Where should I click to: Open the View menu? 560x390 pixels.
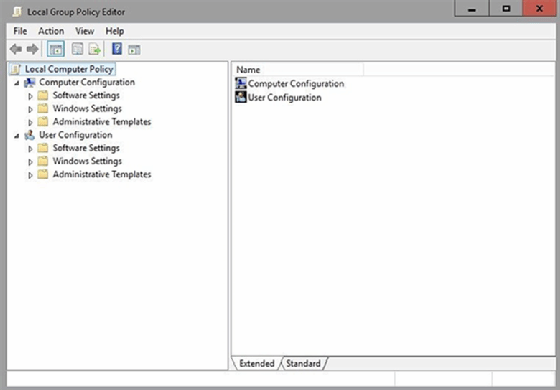[x=85, y=31]
